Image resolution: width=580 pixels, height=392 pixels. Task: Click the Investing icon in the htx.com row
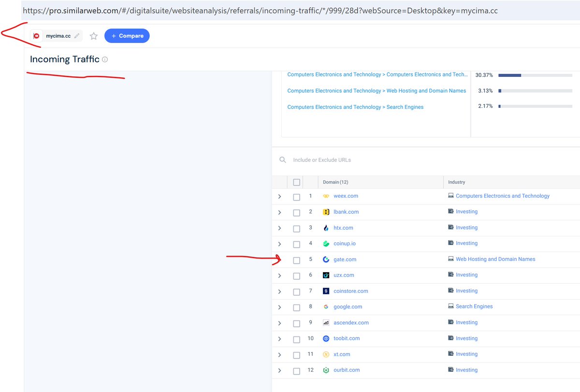451,227
